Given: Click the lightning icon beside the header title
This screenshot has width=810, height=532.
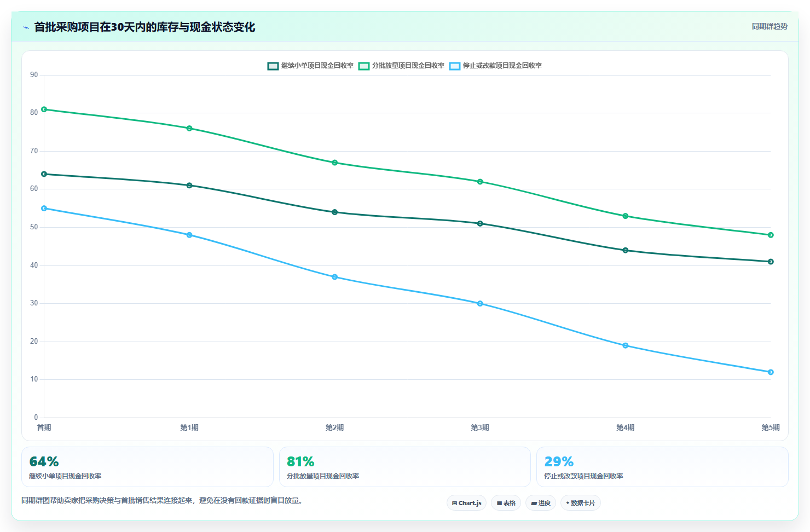Looking at the screenshot, I should [x=26, y=27].
